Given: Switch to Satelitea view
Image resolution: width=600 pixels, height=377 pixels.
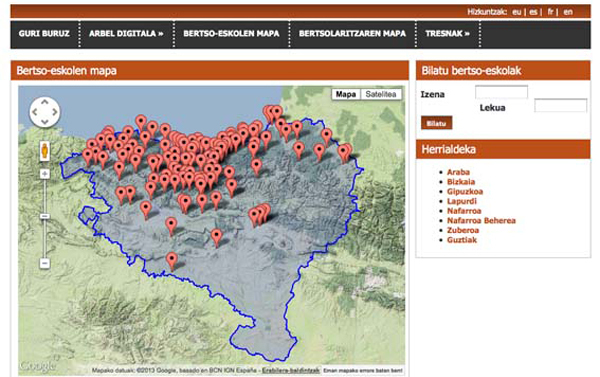Looking at the screenshot, I should pos(381,94).
